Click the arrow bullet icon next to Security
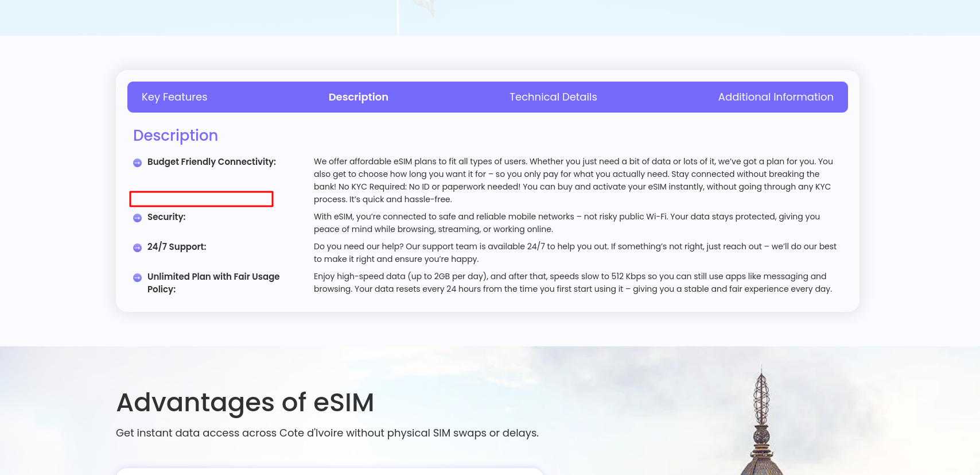 click(x=137, y=218)
